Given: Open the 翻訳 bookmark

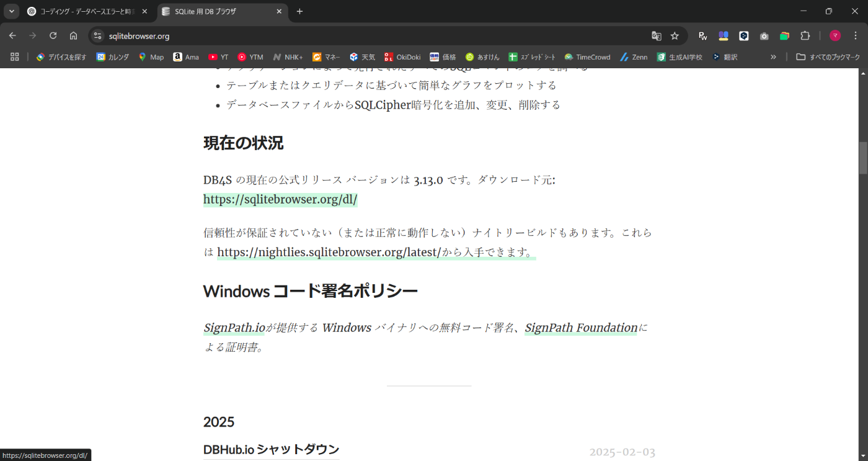Looking at the screenshot, I should [725, 56].
